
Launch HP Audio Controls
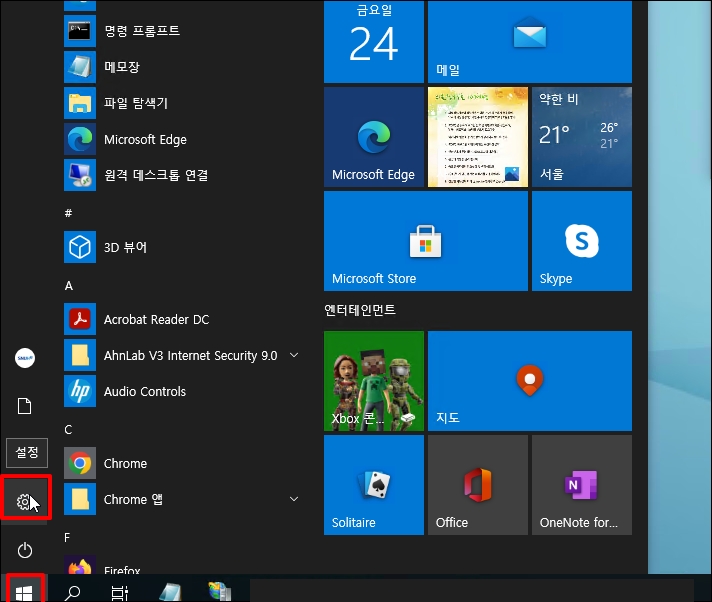click(182, 391)
